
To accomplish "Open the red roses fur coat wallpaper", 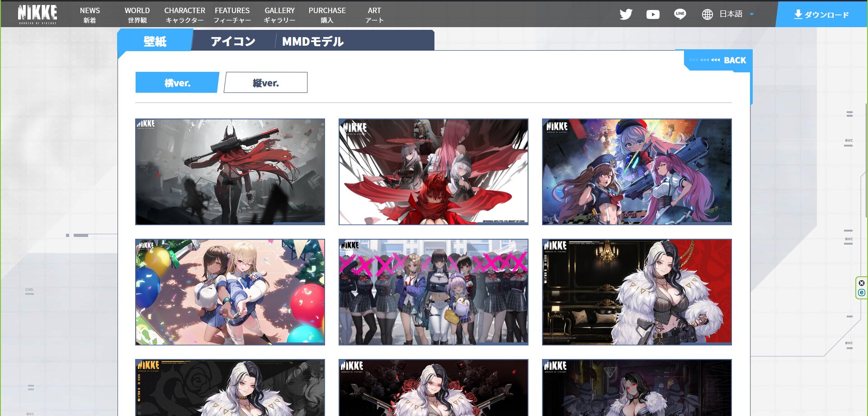I will [434, 388].
